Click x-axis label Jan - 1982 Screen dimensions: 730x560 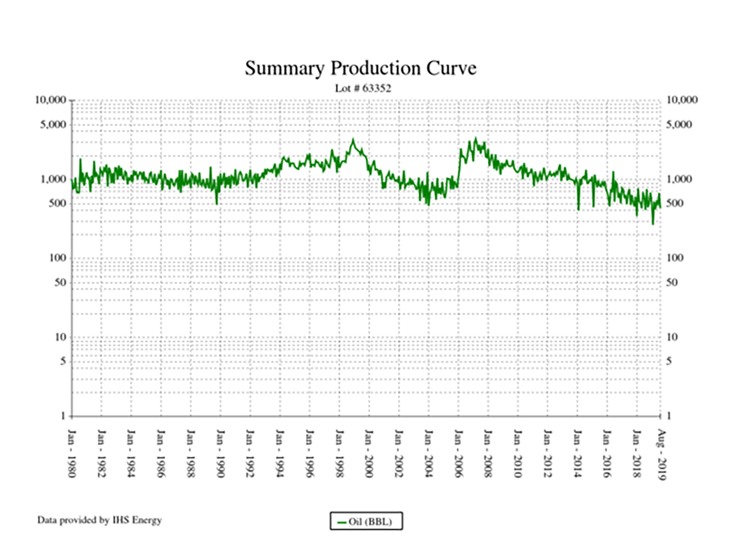tap(101, 453)
